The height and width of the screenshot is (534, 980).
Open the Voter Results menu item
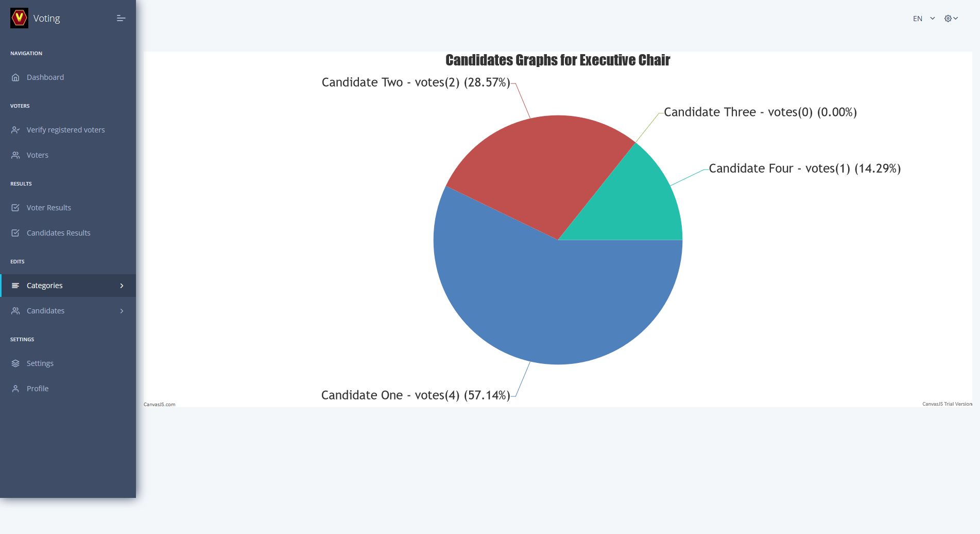point(49,208)
